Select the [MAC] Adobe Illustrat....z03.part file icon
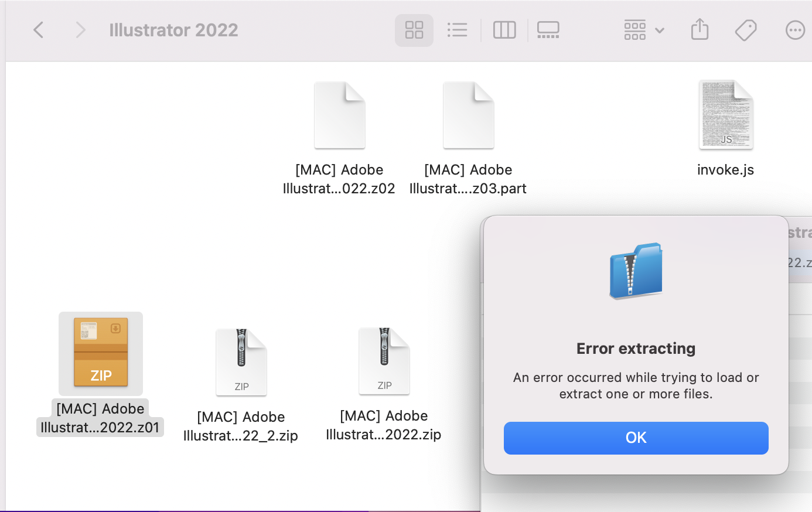 (x=469, y=115)
